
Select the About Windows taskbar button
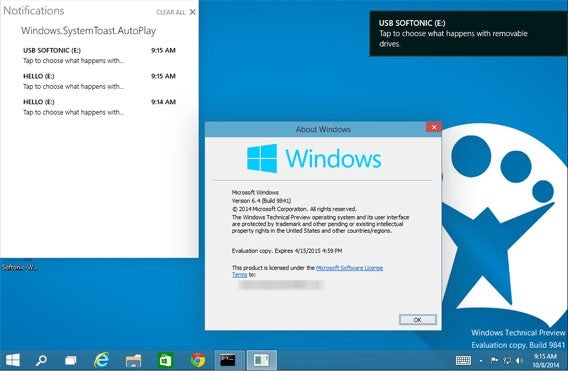(x=262, y=360)
